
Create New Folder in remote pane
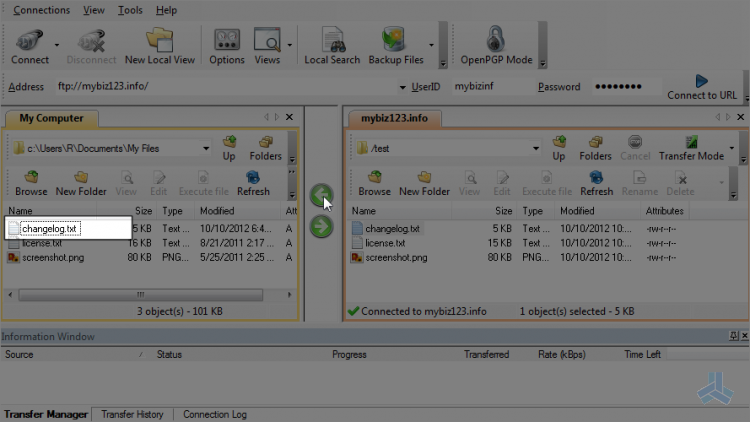(424, 184)
